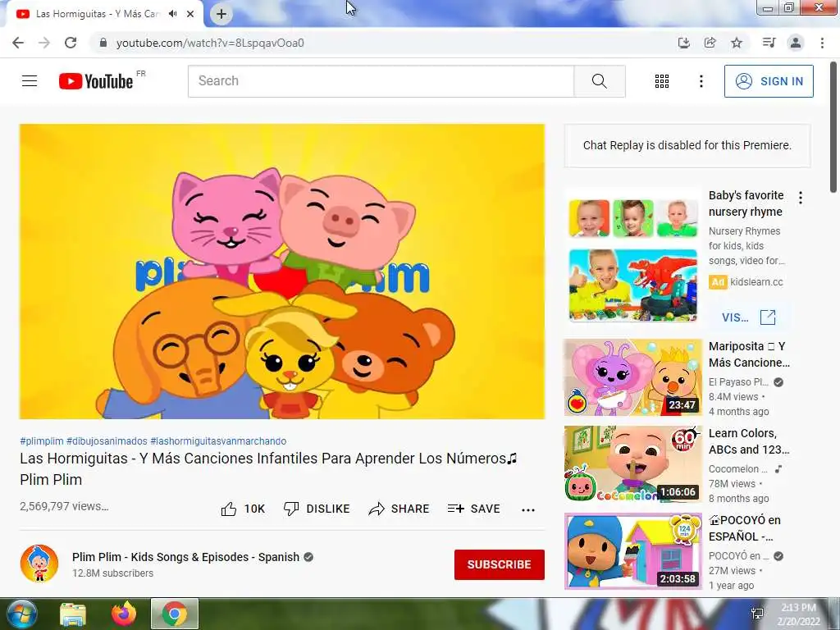Click the install app icon in address bar
The height and width of the screenshot is (630, 840).
(683, 43)
